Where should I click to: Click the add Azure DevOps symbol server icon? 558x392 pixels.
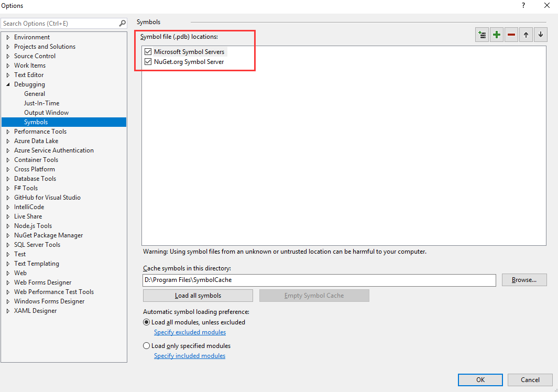[482, 35]
